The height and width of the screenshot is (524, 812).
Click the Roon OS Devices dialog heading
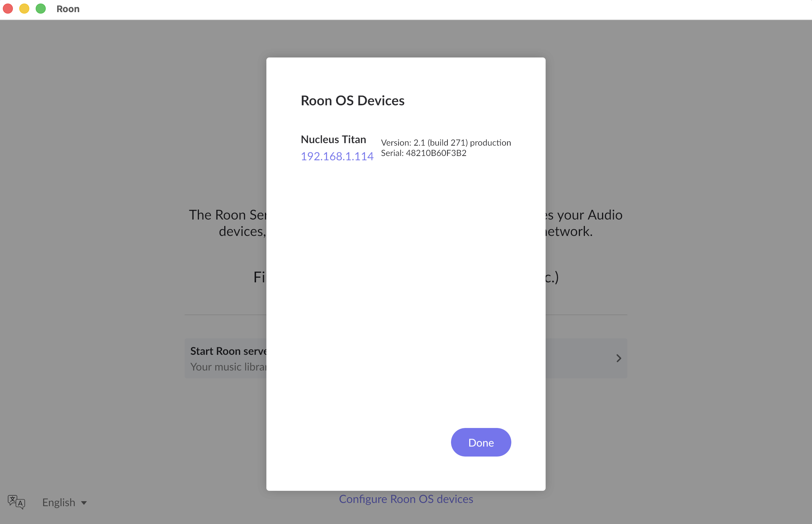coord(352,101)
